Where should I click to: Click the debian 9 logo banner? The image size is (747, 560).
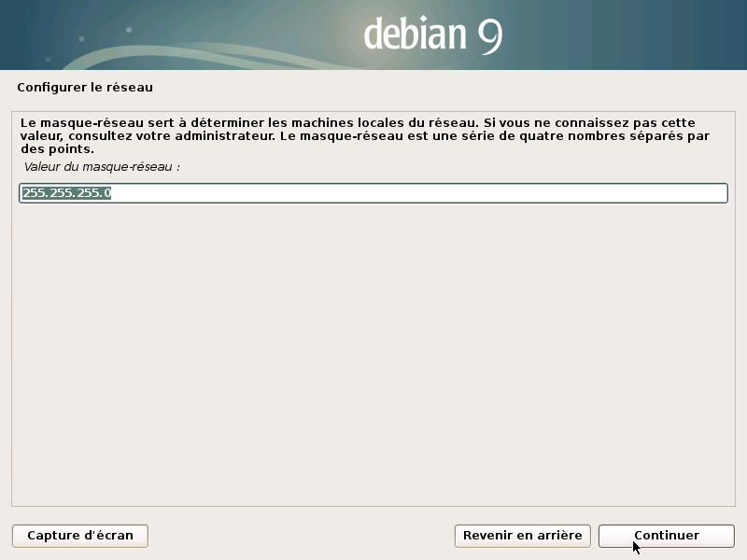click(373, 35)
